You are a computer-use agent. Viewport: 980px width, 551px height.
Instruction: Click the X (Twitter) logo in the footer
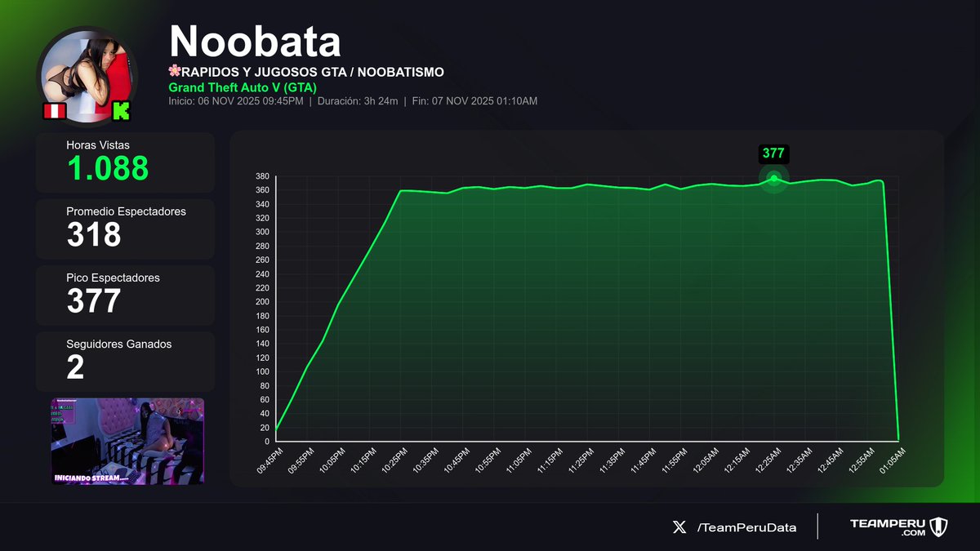679,527
